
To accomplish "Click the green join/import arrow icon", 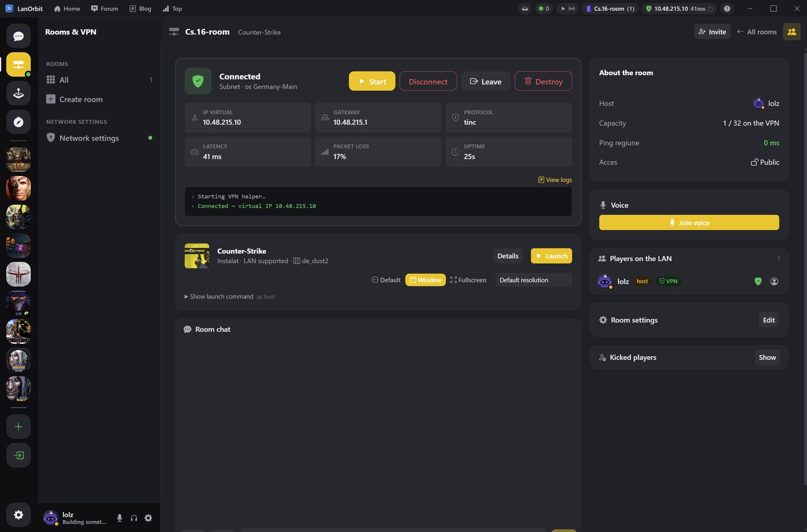I will 18,455.
